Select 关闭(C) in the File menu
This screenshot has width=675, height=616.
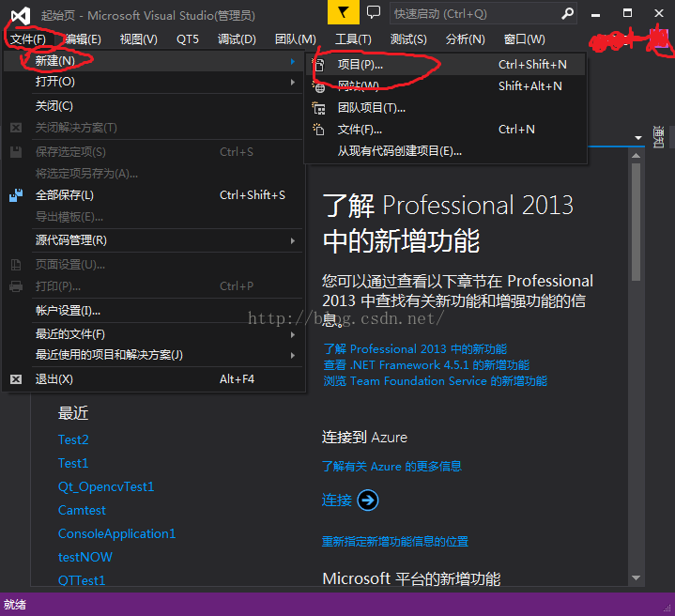tap(154, 106)
